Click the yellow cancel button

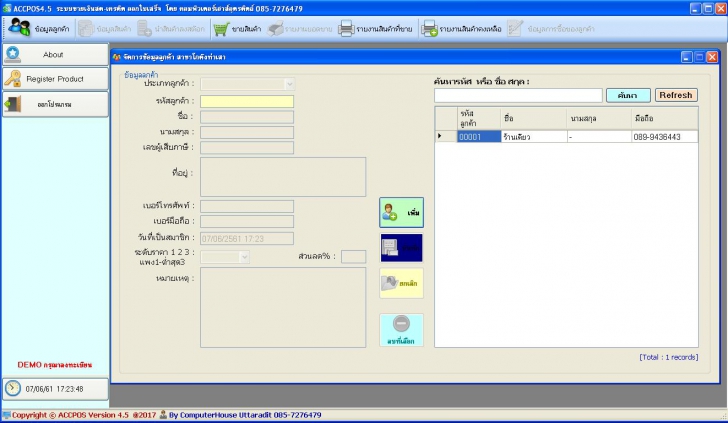[402, 283]
